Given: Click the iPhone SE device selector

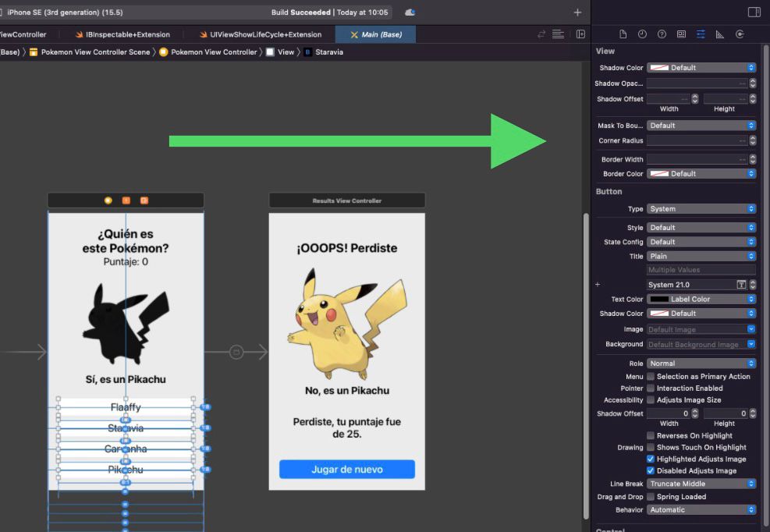Looking at the screenshot, I should [x=64, y=12].
